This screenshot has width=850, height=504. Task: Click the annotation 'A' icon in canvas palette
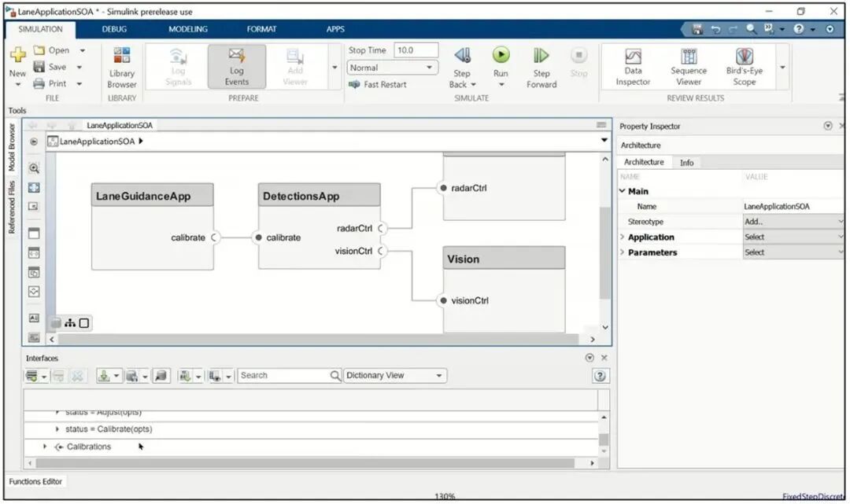click(34, 318)
